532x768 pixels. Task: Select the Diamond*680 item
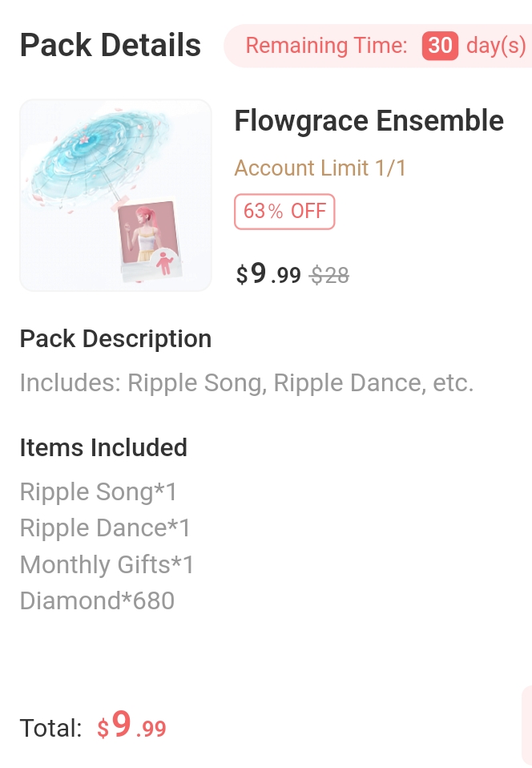pos(97,601)
